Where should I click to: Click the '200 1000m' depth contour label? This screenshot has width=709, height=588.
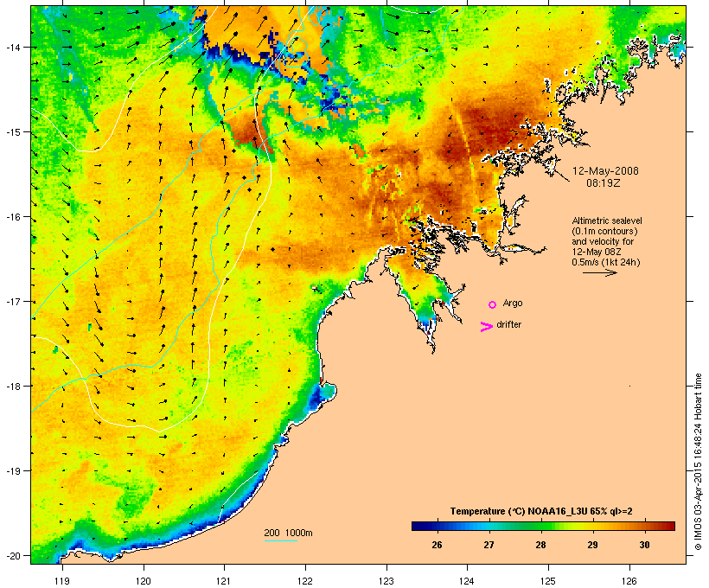tap(288, 533)
